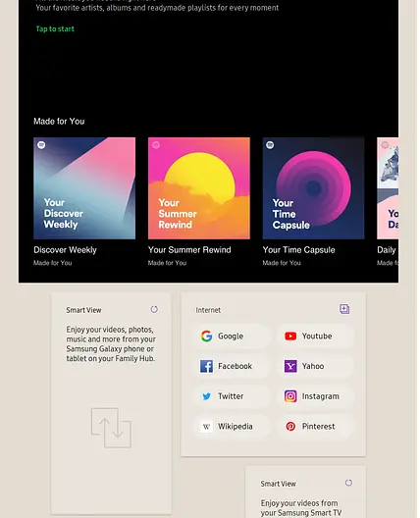420x518 pixels.
Task: Click 'Made for You' label under Your Summer Rewind
Action: (167, 263)
